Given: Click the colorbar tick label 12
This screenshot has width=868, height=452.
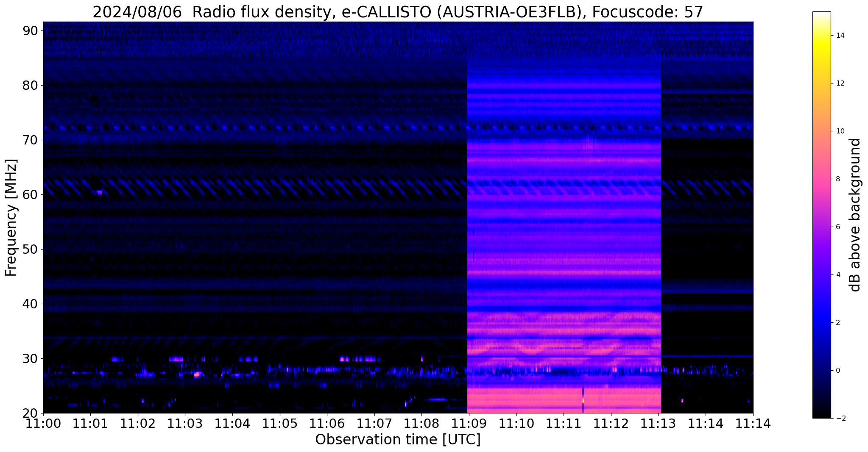Looking at the screenshot, I should (x=840, y=83).
